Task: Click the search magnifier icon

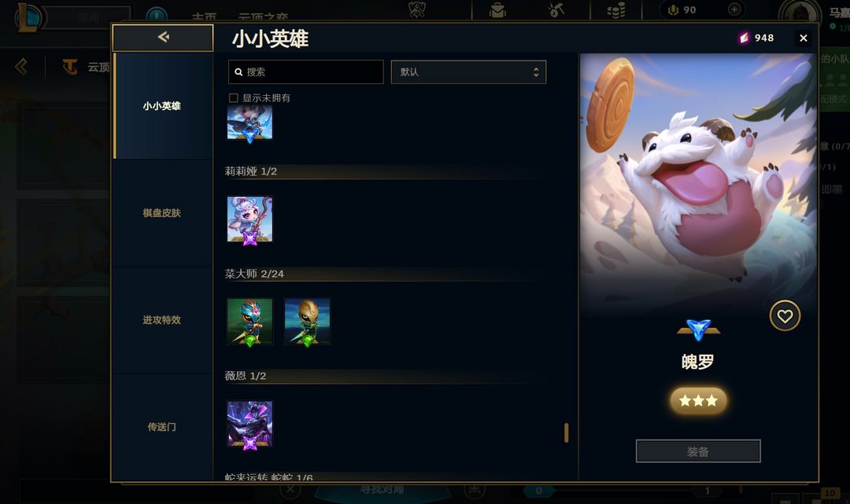Action: (x=238, y=72)
